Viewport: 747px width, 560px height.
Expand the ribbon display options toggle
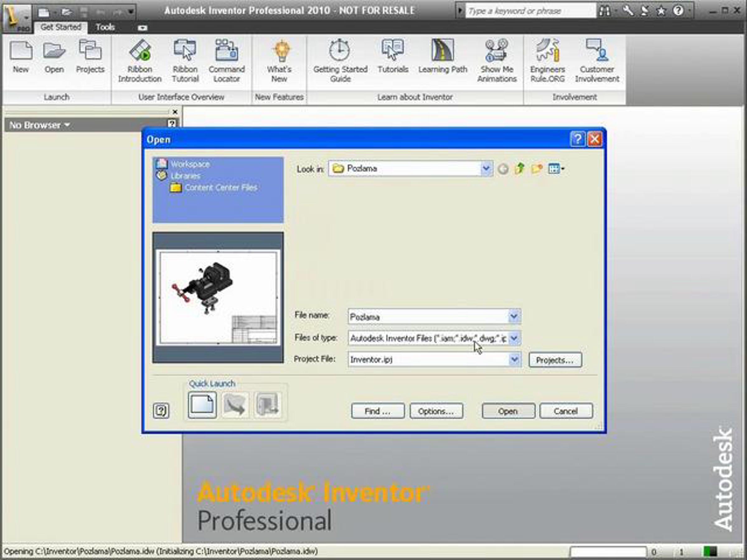(143, 28)
